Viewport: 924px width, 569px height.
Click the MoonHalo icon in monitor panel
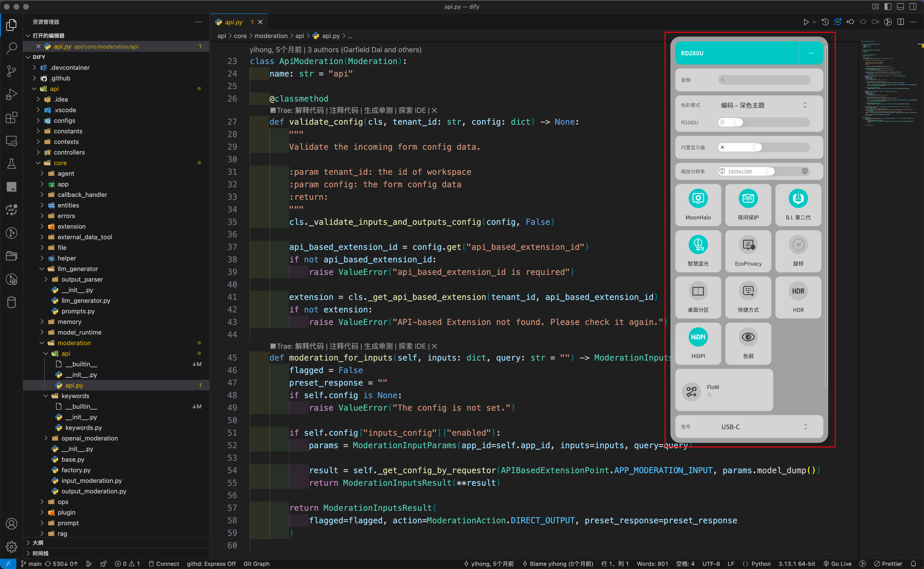pyautogui.click(x=698, y=199)
